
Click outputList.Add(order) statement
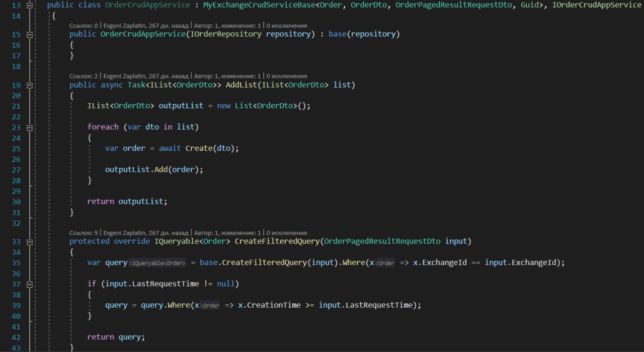154,169
